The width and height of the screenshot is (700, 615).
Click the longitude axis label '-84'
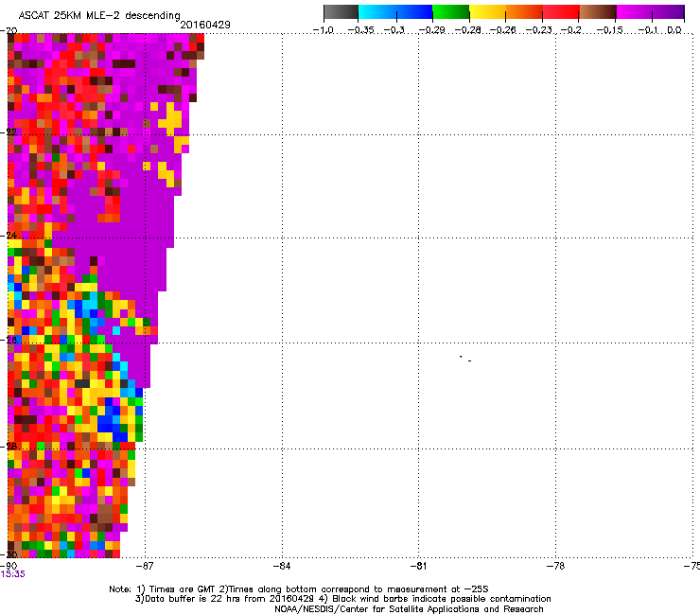(x=282, y=566)
